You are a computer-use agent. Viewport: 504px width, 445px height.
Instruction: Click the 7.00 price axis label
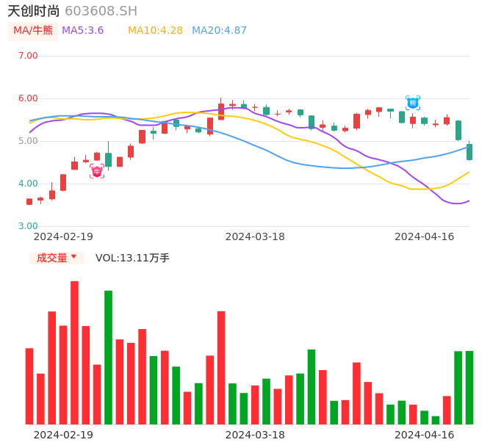coord(28,56)
